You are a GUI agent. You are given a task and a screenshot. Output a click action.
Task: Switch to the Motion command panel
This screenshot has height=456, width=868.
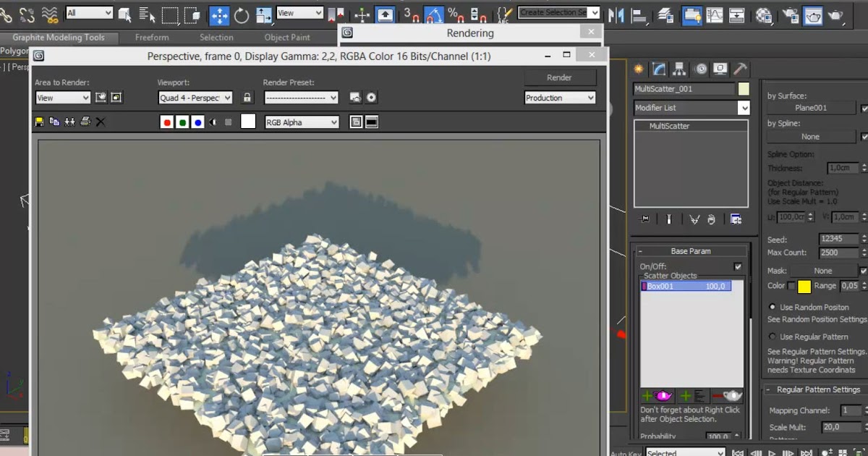[x=700, y=69]
